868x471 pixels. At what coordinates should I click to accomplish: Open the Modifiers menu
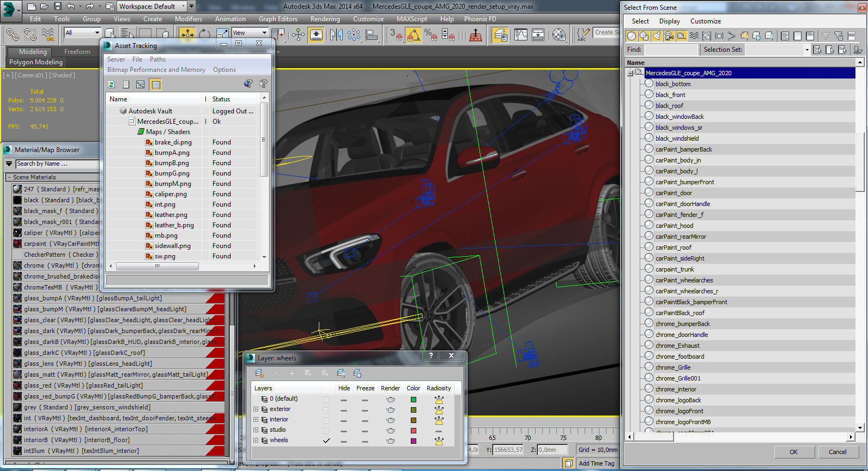point(189,19)
